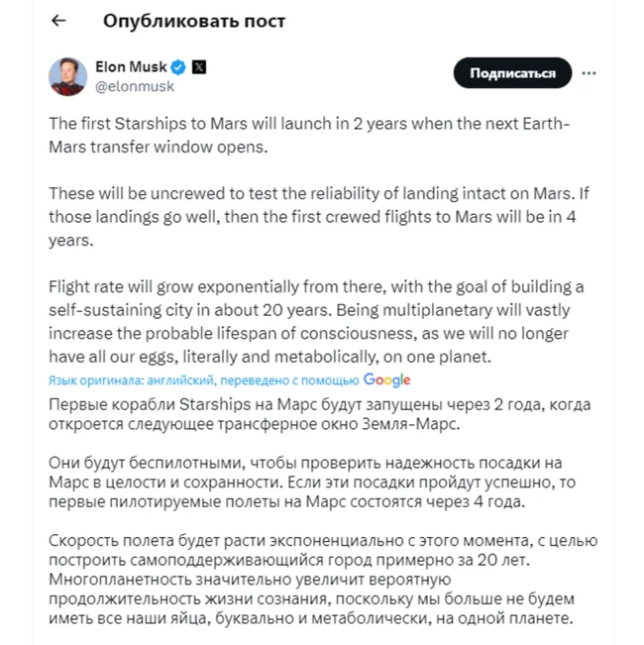
Task: Click the blue verified checkmark badge
Action: tap(178, 68)
